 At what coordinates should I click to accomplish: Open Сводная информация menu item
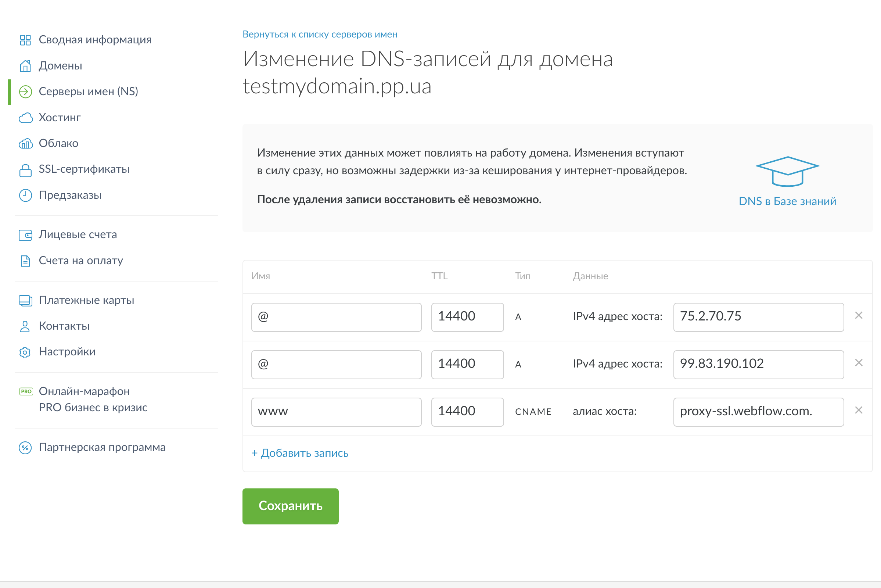(95, 40)
